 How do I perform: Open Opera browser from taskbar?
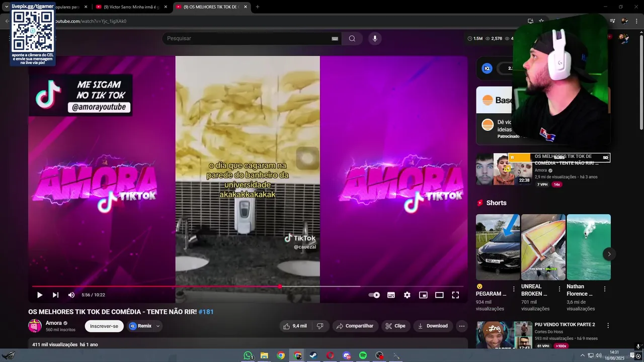point(330,355)
